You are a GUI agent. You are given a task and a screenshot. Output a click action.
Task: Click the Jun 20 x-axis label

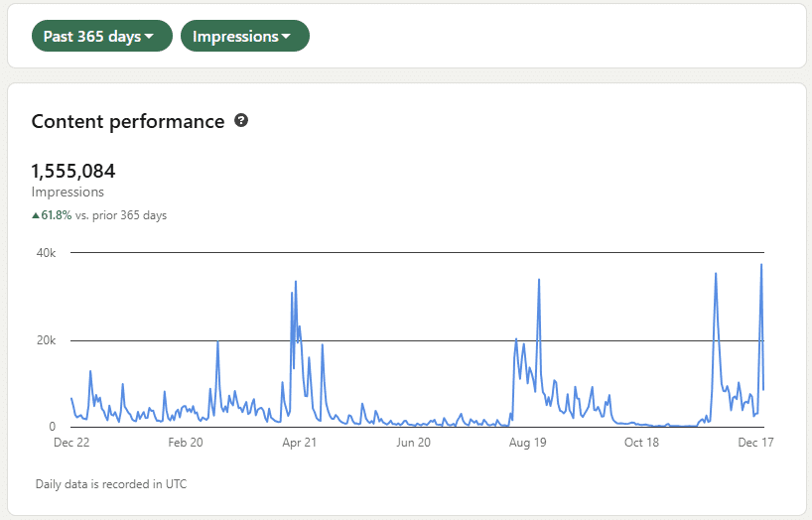[x=413, y=443]
